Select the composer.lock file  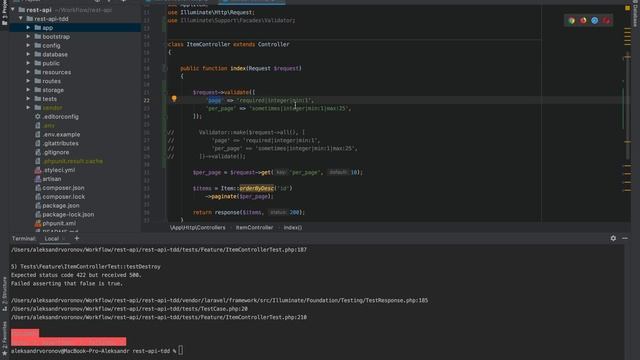tap(64, 197)
